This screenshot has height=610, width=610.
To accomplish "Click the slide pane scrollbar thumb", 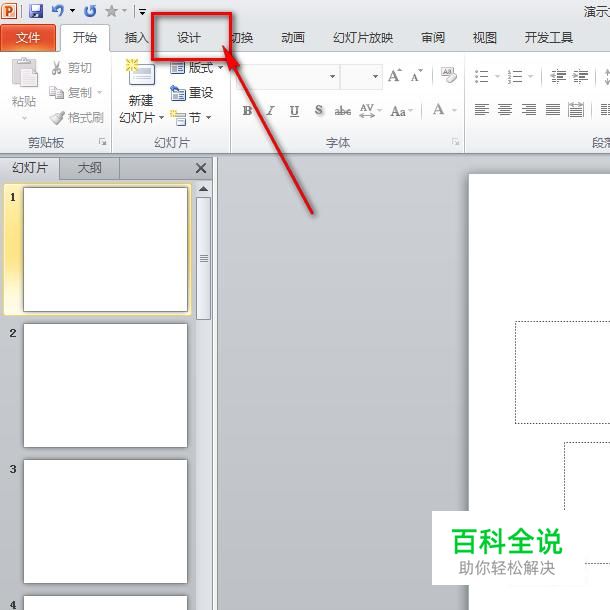I will (203, 258).
